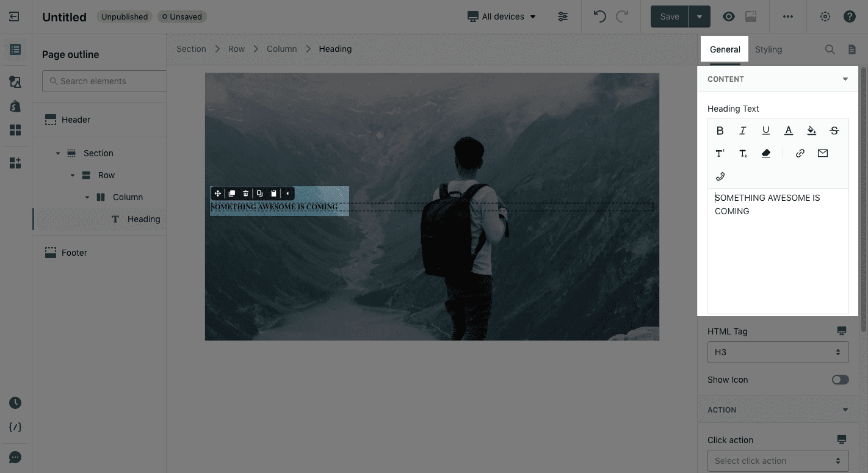Image resolution: width=868 pixels, height=473 pixels.
Task: Click move handle on heading toolbar
Action: tap(217, 193)
